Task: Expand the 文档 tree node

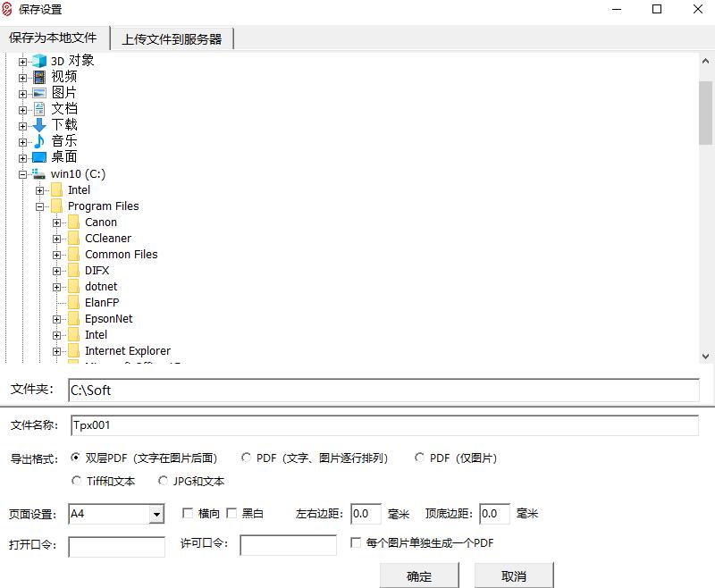Action: pyautogui.click(x=22, y=110)
